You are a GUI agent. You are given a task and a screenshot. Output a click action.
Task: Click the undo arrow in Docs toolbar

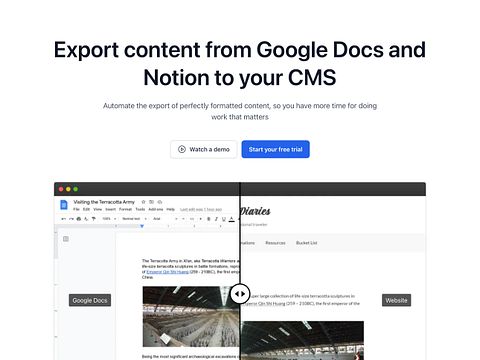[x=63, y=219]
